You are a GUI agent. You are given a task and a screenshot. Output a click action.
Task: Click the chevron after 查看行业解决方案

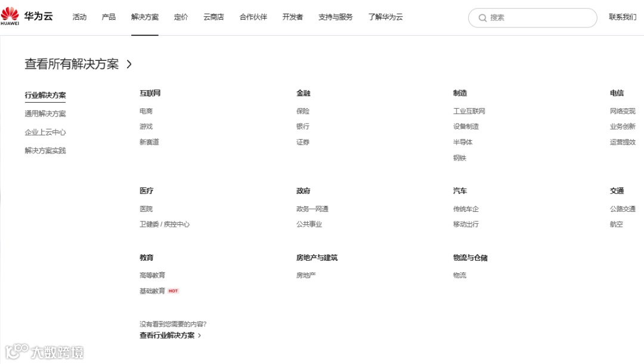pyautogui.click(x=200, y=335)
